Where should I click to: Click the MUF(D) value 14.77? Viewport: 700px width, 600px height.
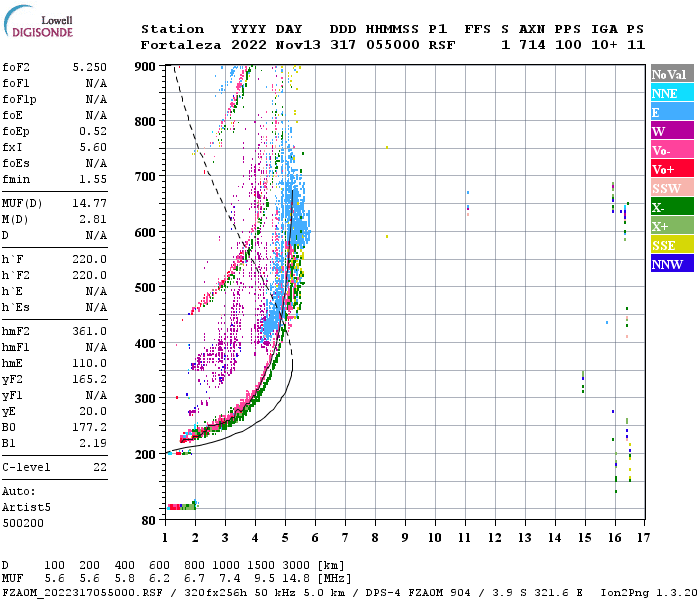pyautogui.click(x=90, y=204)
